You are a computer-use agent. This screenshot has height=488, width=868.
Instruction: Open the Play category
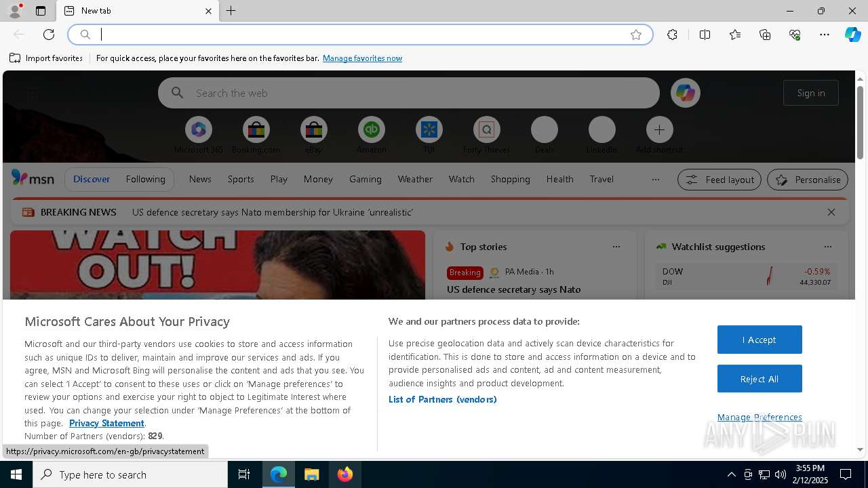[279, 179]
